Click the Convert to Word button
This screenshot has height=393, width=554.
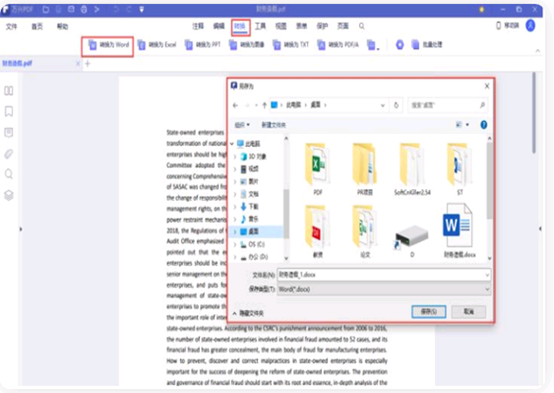(x=108, y=45)
